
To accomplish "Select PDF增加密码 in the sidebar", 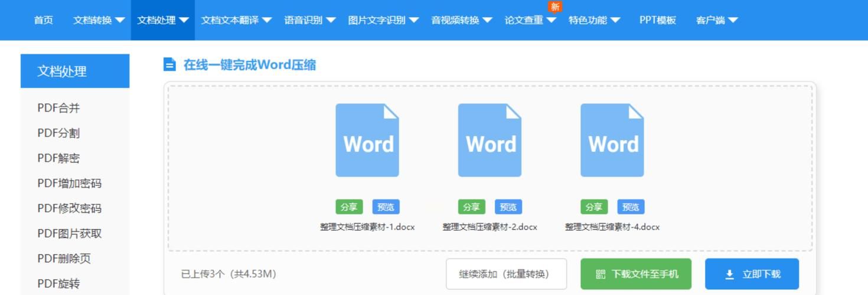I will point(70,183).
